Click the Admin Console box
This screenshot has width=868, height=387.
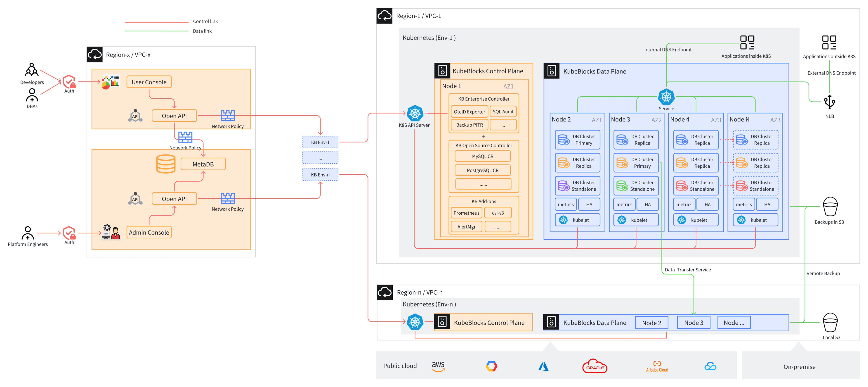[149, 232]
